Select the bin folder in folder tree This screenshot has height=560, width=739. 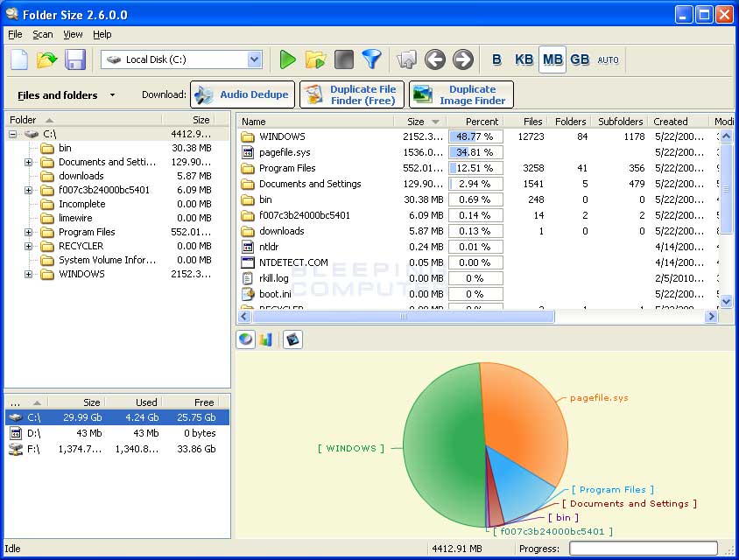[65, 148]
